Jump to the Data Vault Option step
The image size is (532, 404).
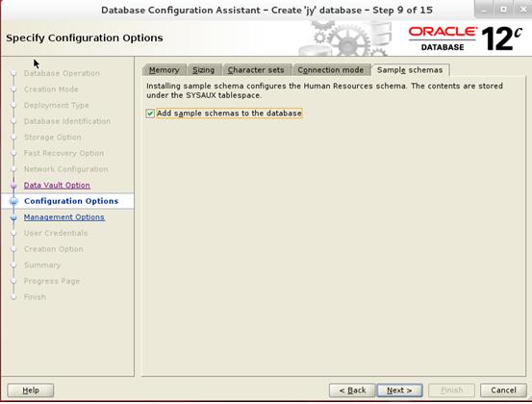(57, 186)
